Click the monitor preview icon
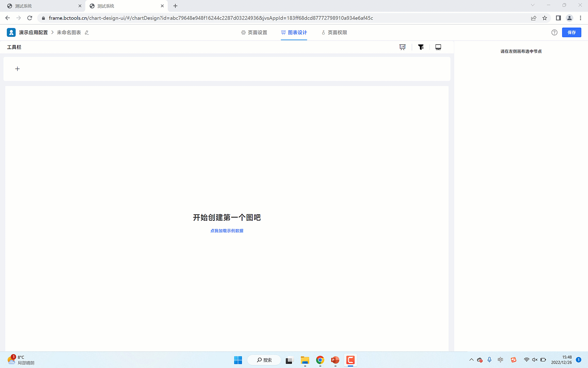Screen dimensions: 588x368 tap(438, 47)
